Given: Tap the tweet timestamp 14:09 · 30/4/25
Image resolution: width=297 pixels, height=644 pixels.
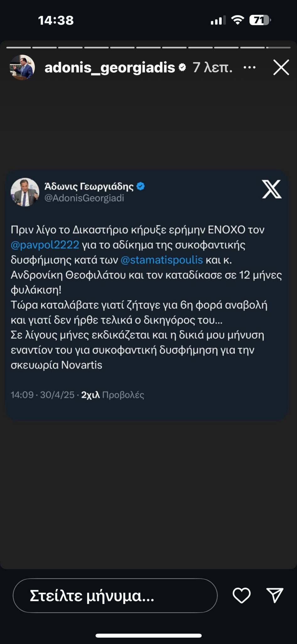Looking at the screenshot, I should pyautogui.click(x=42, y=395).
